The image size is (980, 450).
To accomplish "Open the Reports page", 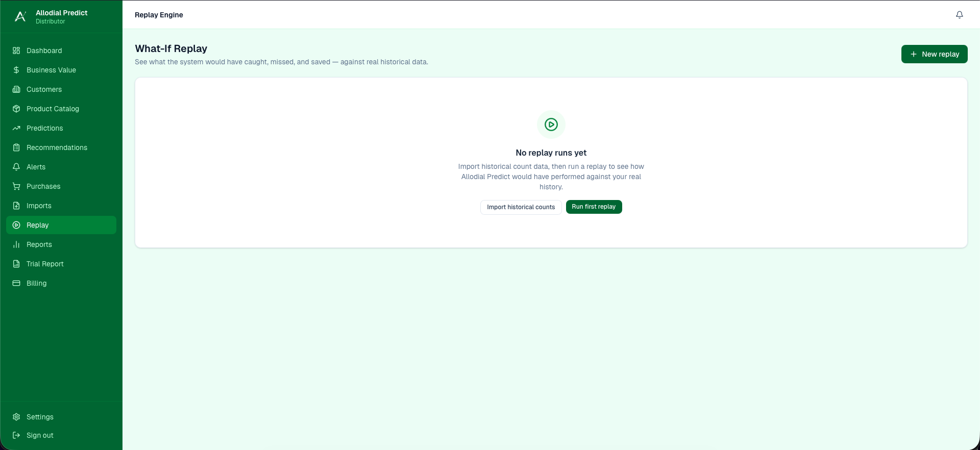I will point(61,244).
